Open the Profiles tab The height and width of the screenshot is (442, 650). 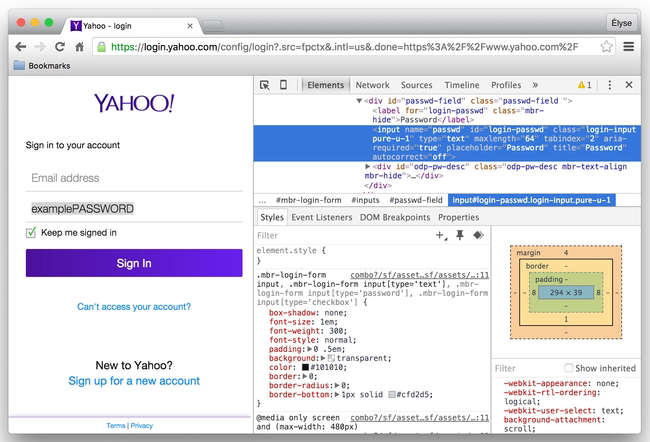[506, 85]
